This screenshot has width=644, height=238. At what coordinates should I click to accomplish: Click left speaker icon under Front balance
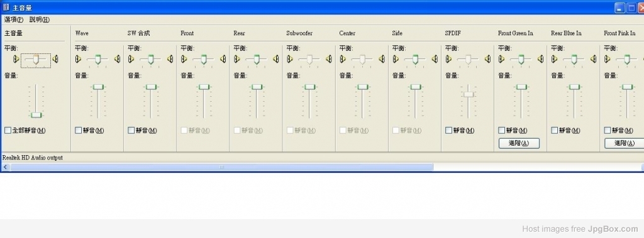pos(184,60)
